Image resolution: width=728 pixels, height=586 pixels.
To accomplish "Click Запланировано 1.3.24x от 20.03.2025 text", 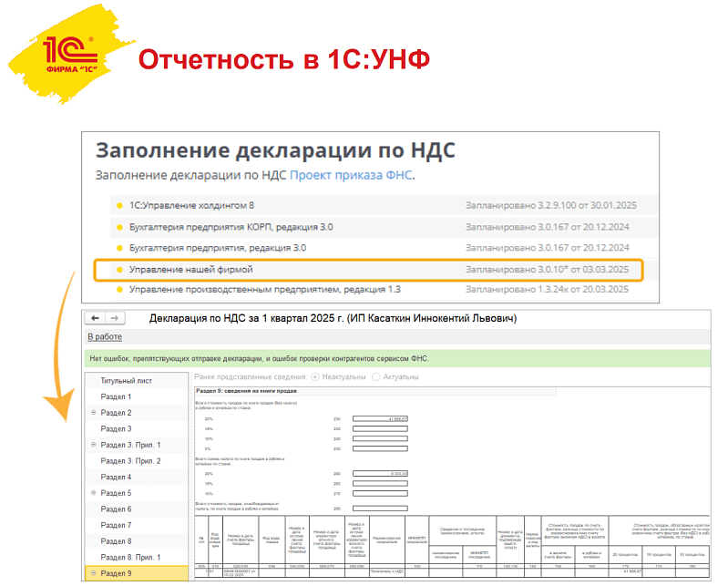I will point(547,289).
